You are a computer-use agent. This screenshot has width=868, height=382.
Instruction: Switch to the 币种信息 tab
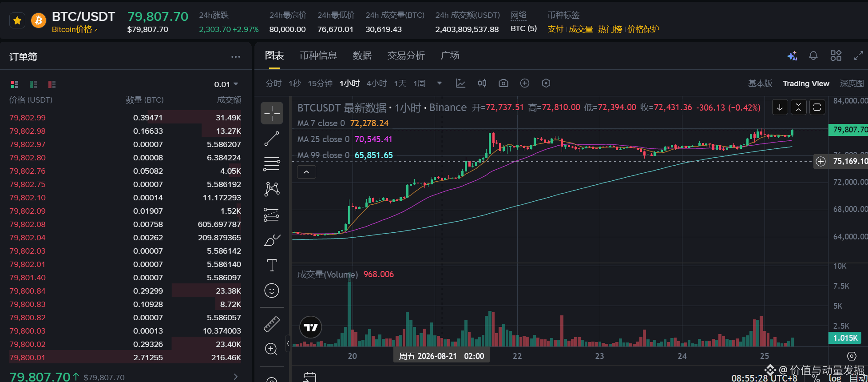click(318, 56)
